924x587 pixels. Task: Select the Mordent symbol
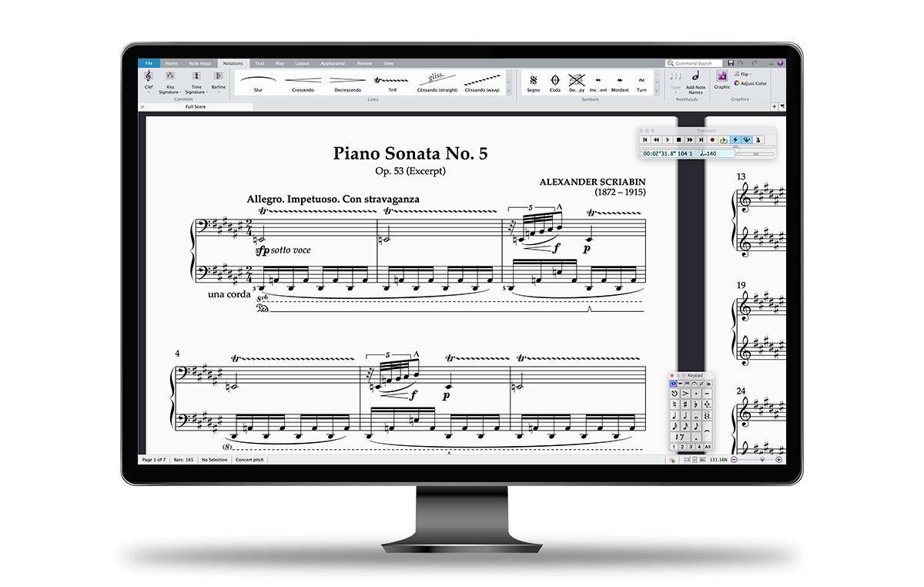tap(621, 82)
